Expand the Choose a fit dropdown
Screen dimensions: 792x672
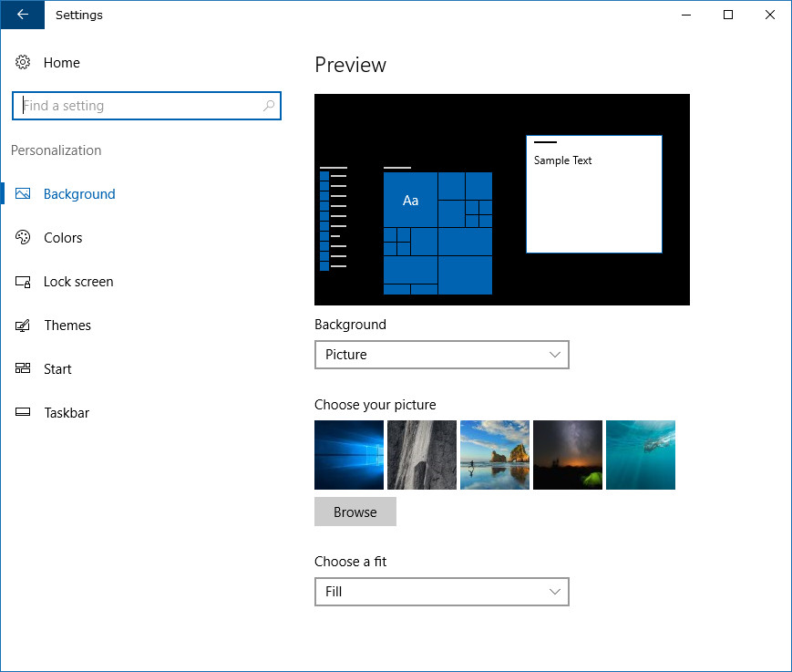[441, 592]
